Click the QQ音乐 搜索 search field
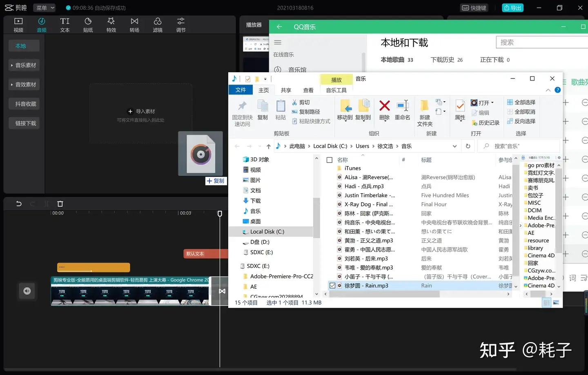This screenshot has height=375, width=588. pos(542,42)
